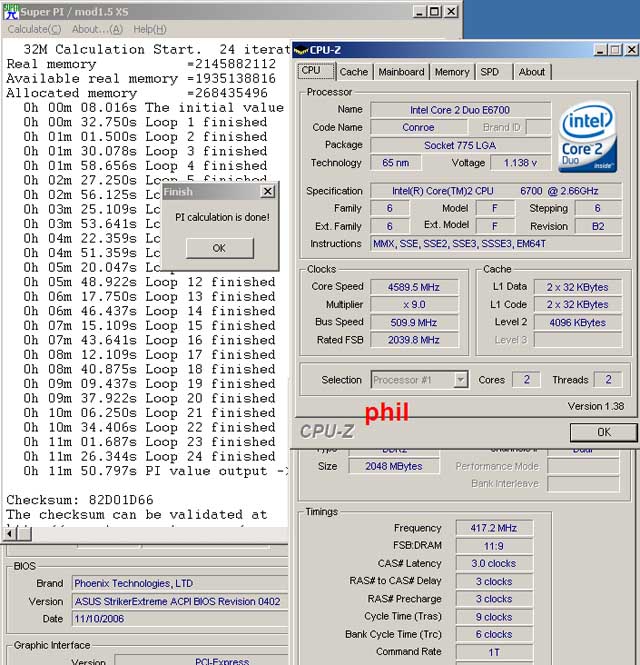Click the Code Name value Conroe
This screenshot has width=640, height=665.
[418, 128]
